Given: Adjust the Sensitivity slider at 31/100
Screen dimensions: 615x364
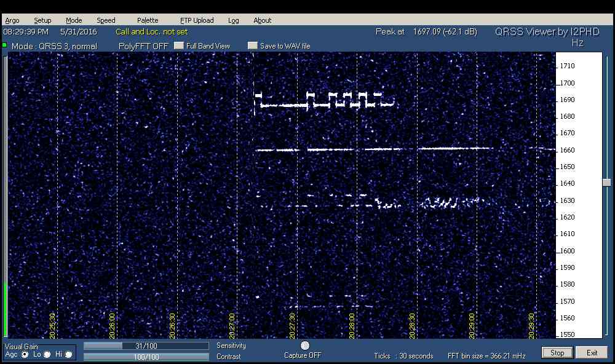Looking at the screenshot, I should [x=146, y=346].
